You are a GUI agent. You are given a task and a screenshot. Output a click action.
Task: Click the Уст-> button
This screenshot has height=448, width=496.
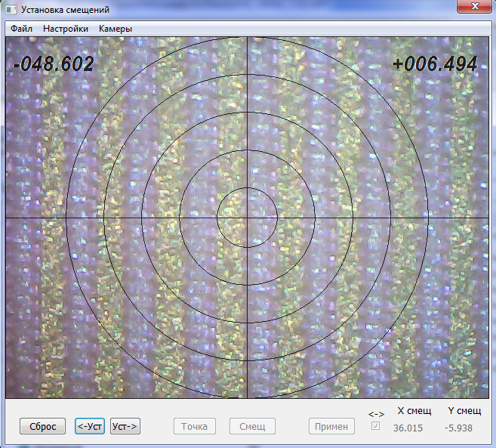(125, 426)
